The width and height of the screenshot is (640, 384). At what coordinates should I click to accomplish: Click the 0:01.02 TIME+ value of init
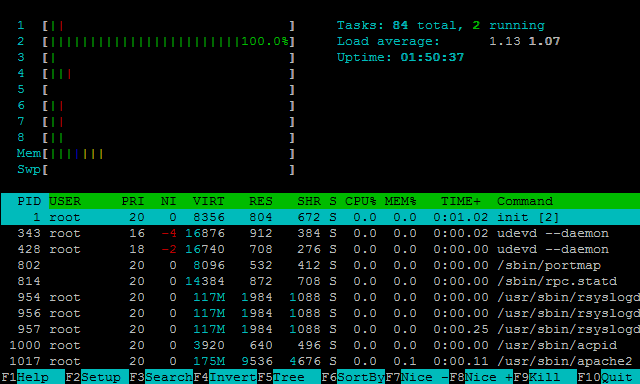coord(461,218)
